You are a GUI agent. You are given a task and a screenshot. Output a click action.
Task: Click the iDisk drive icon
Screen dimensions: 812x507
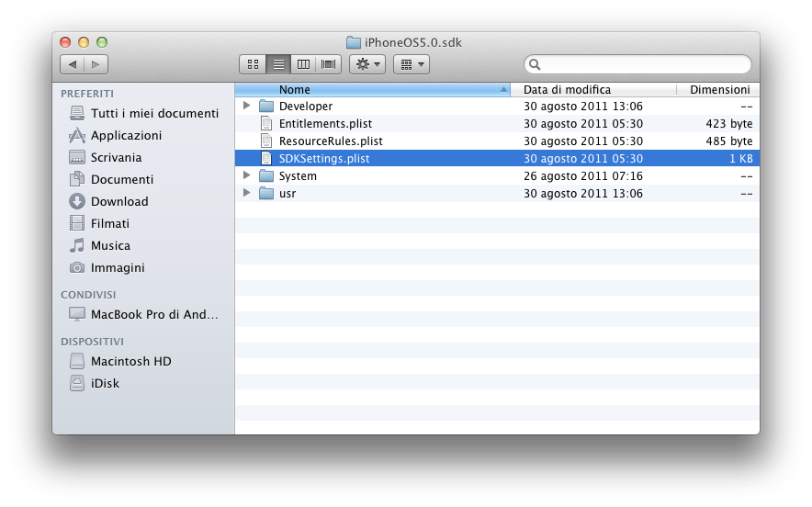click(77, 383)
